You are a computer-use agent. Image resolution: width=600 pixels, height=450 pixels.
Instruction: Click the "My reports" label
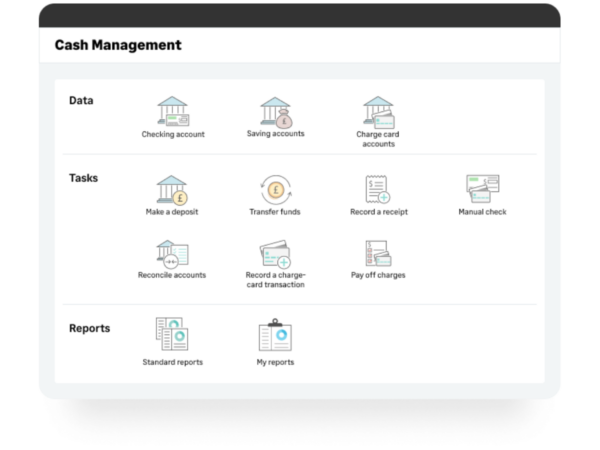[x=276, y=362]
